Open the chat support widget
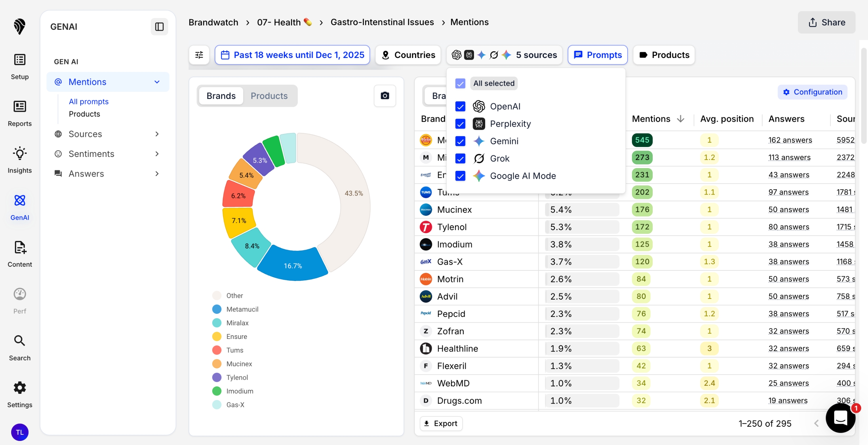Screen dimensions: 868x445 click(x=841, y=418)
